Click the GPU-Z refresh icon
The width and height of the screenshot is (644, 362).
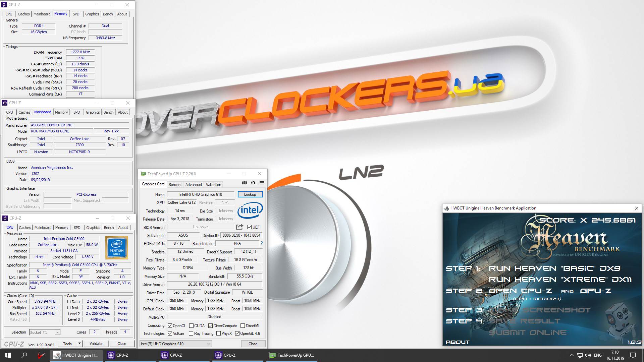pos(253,183)
